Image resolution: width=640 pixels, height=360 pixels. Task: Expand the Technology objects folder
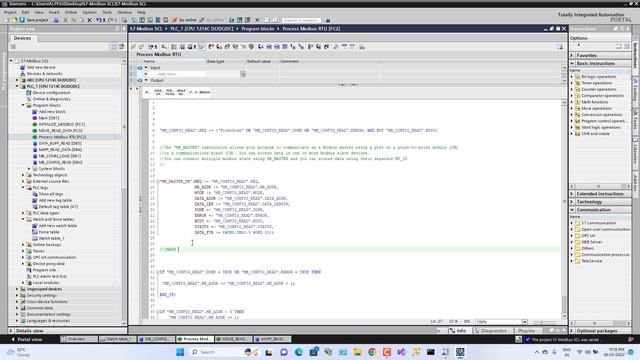click(23, 175)
